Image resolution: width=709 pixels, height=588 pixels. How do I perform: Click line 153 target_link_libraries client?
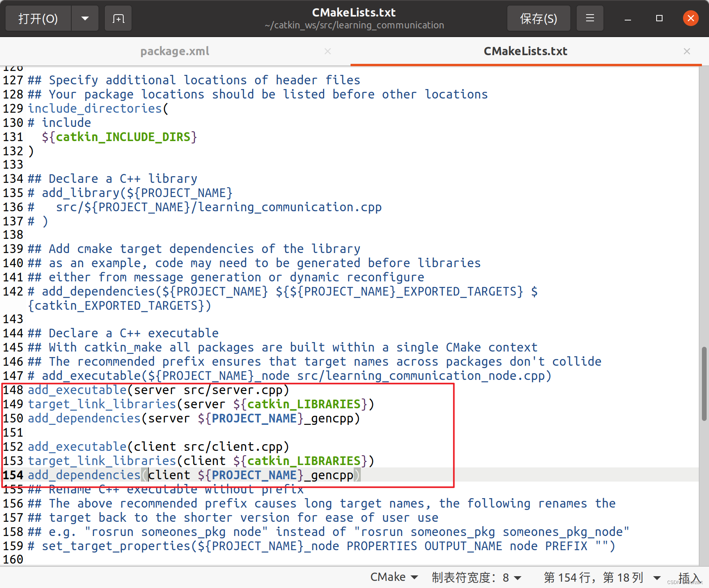(201, 461)
